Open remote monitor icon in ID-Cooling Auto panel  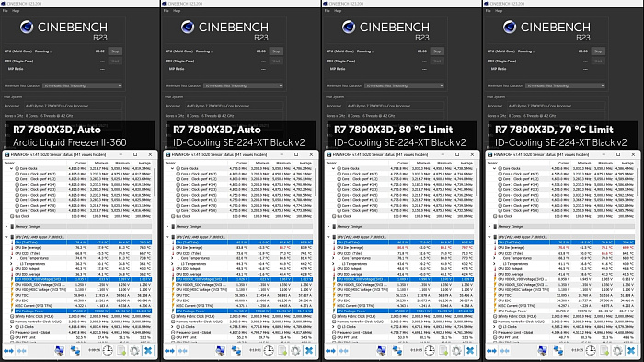pos(220,351)
